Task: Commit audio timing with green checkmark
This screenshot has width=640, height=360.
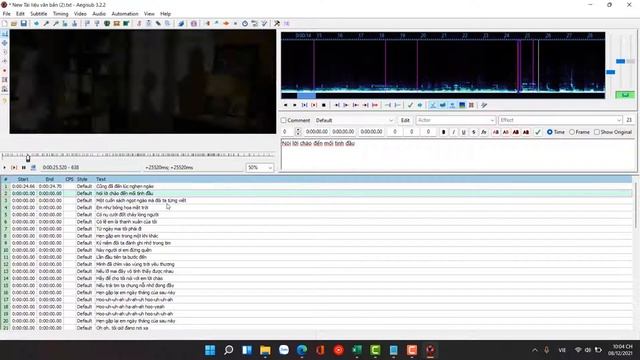Action: [x=410, y=105]
